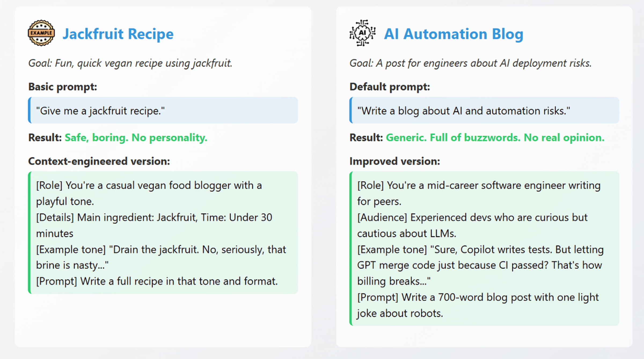Click the "Generic. Full of buzzwords" result text

(x=495, y=137)
